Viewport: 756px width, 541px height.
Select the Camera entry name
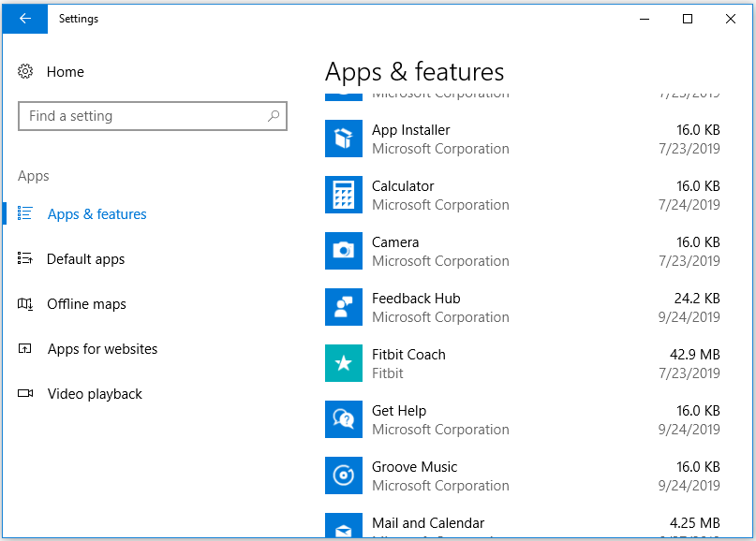(x=395, y=242)
